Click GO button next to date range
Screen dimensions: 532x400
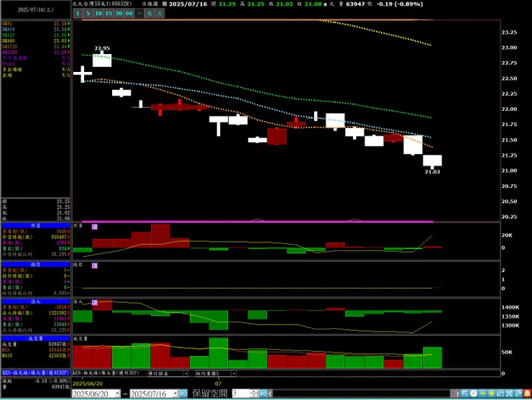[183, 394]
